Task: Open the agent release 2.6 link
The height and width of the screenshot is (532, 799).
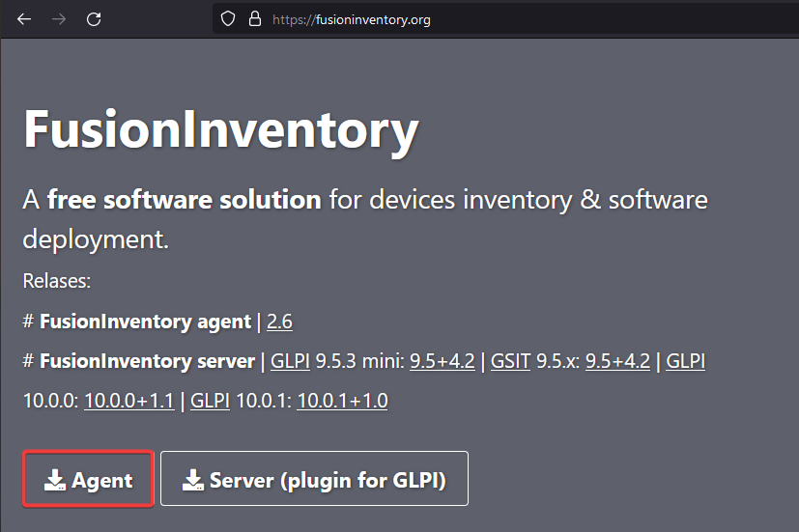Action: pos(278,322)
